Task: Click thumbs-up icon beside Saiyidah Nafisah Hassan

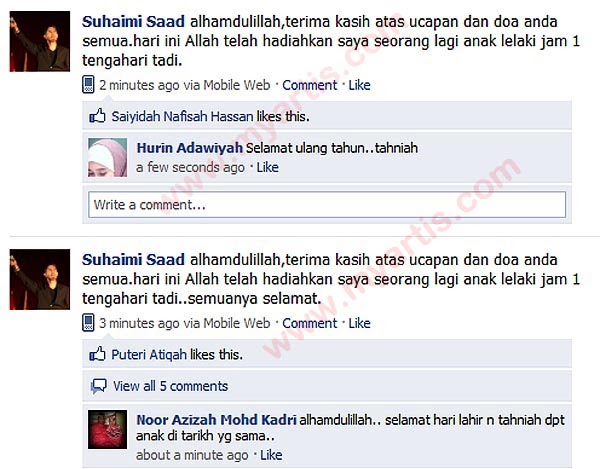Action: (x=97, y=116)
